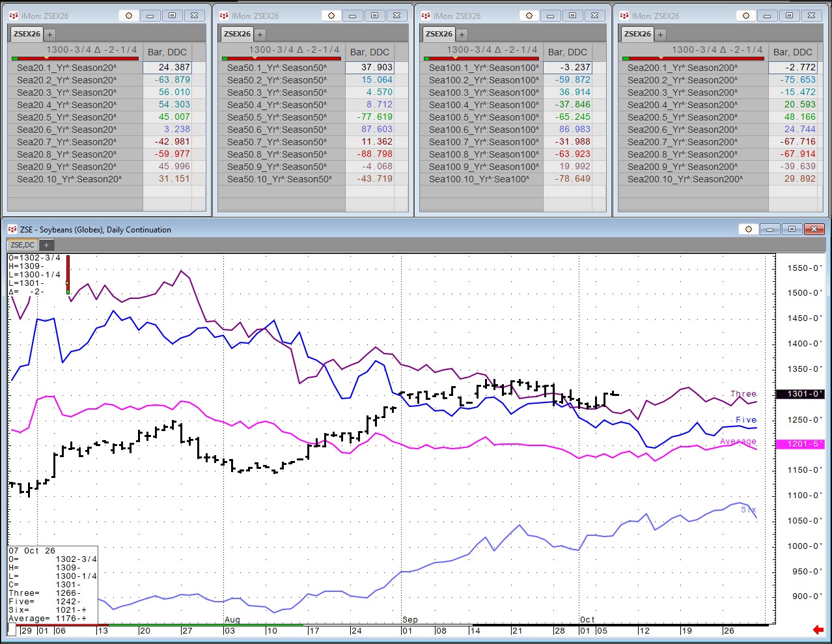Screen dimensions: 832x644
Task: Click the selected value cell -2.772
Action: coord(793,67)
